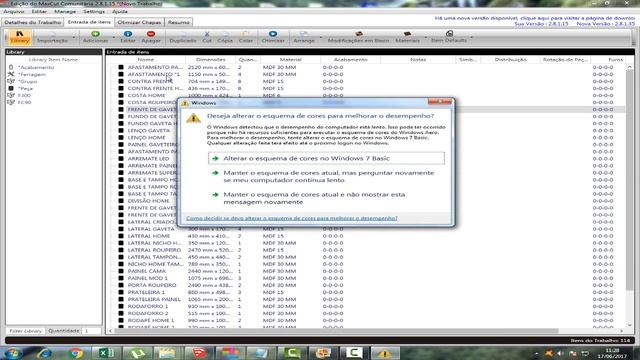Select row COSTA HOME in items list
The image size is (640, 360).
[x=365, y=95]
